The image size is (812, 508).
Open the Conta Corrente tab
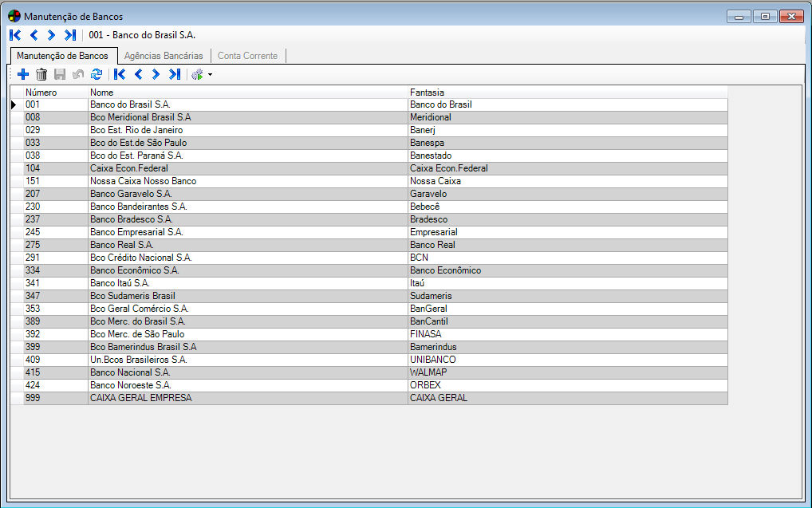[x=247, y=56]
